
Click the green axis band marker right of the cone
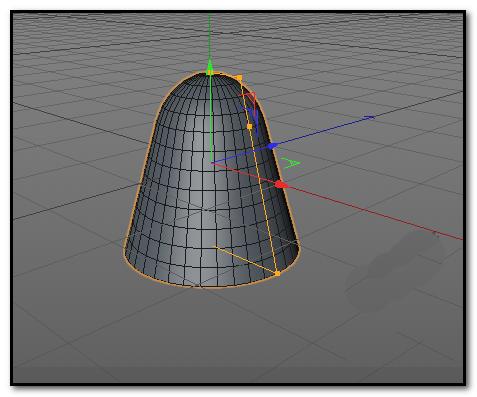pyautogui.click(x=290, y=163)
